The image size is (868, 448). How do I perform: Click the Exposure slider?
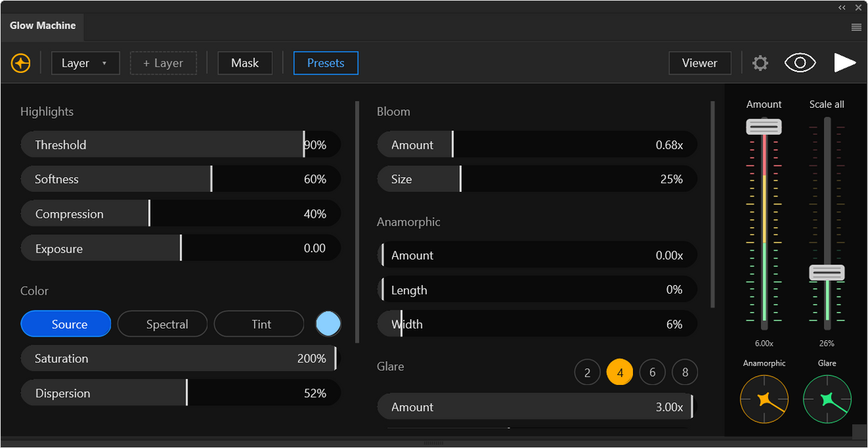point(181,248)
